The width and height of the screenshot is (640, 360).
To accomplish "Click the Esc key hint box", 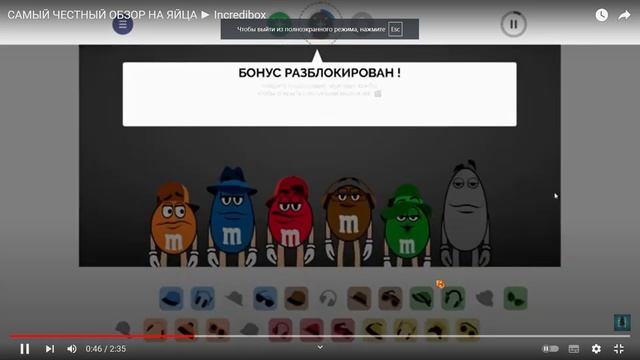I will tap(395, 29).
